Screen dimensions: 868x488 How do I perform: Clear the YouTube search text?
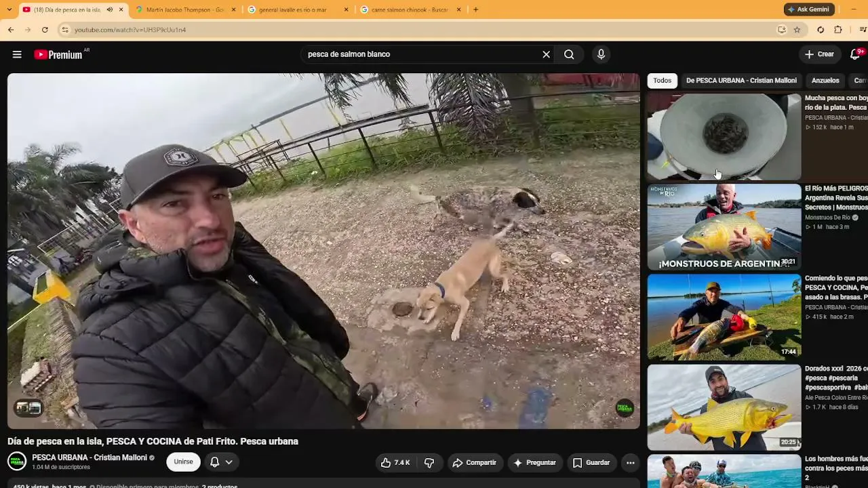(x=546, y=54)
